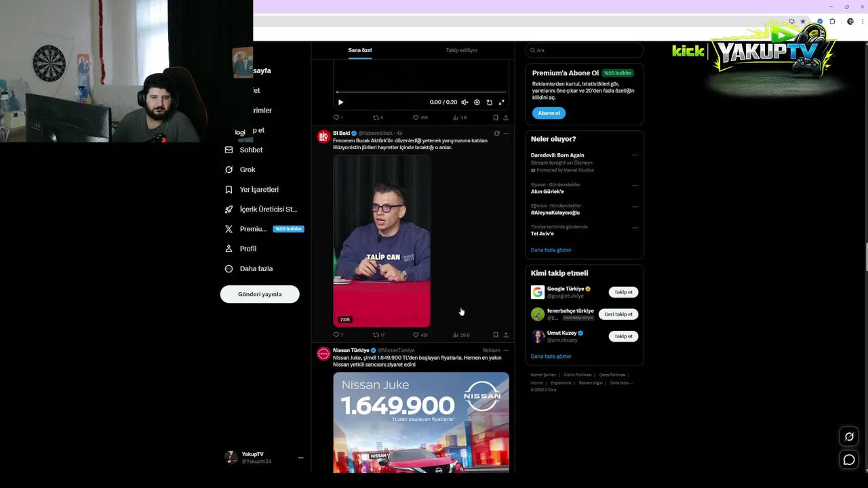This screenshot has height=488, width=868.
Task: Open %50 indirim badge next to Premium
Action: click(288, 229)
